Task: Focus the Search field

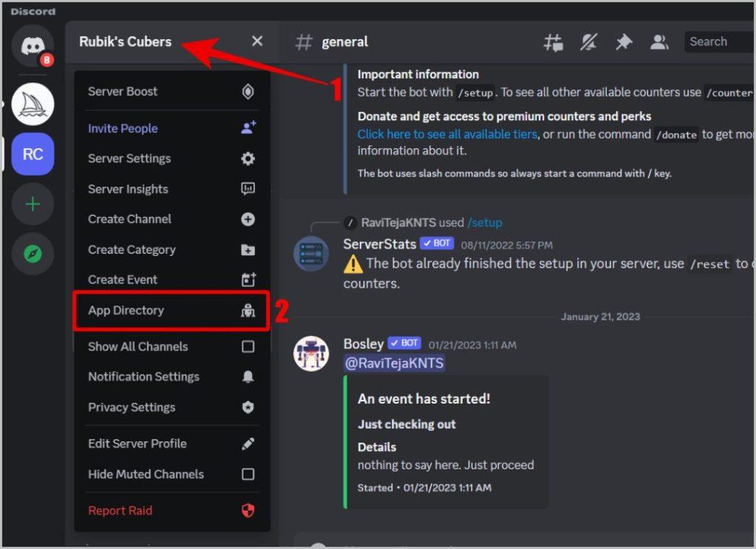Action: tap(719, 42)
